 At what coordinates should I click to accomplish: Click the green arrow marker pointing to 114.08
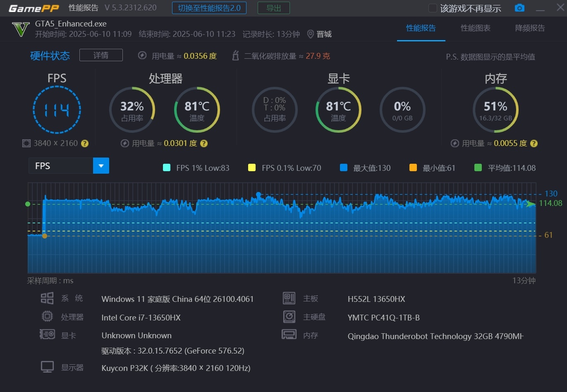[531, 204]
